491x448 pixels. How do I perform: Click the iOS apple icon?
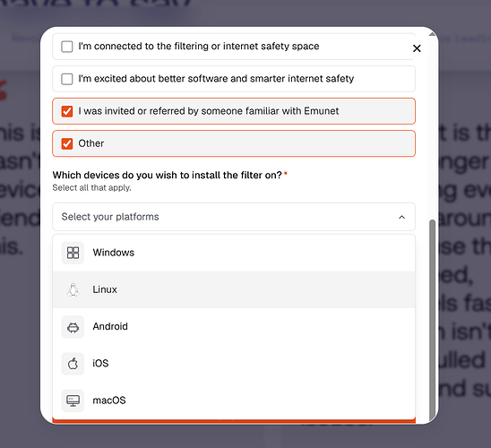point(73,364)
